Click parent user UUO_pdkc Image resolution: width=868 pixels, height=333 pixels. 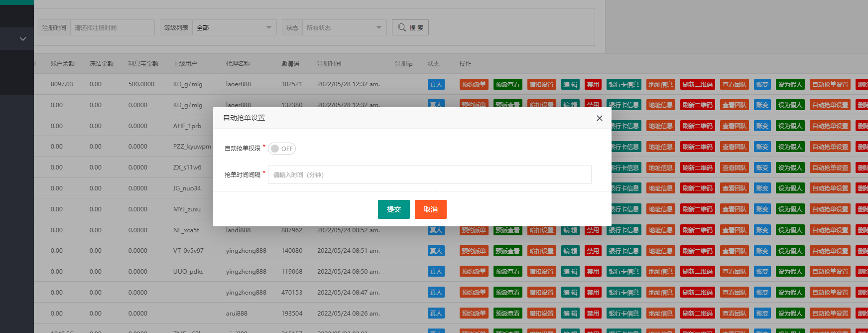point(188,272)
